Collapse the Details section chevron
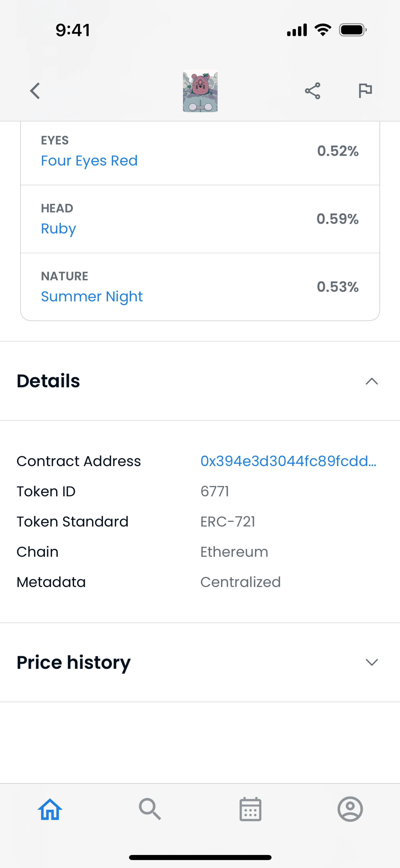The height and width of the screenshot is (868, 400). coord(372,381)
